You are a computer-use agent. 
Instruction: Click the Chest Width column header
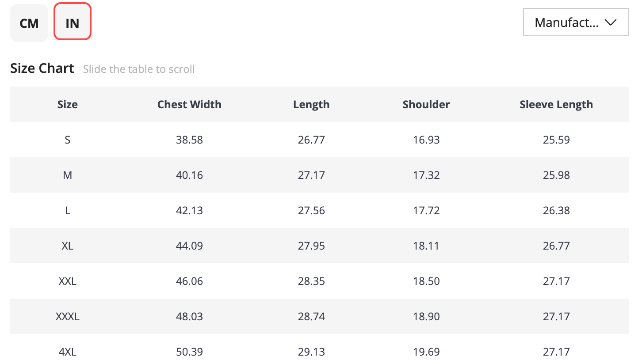click(189, 105)
